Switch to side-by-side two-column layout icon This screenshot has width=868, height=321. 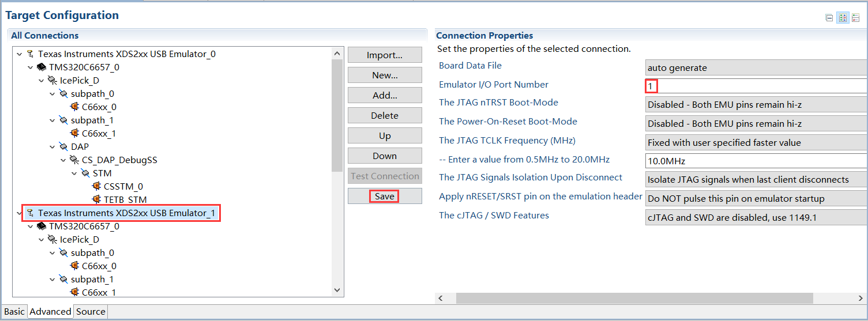tap(843, 18)
